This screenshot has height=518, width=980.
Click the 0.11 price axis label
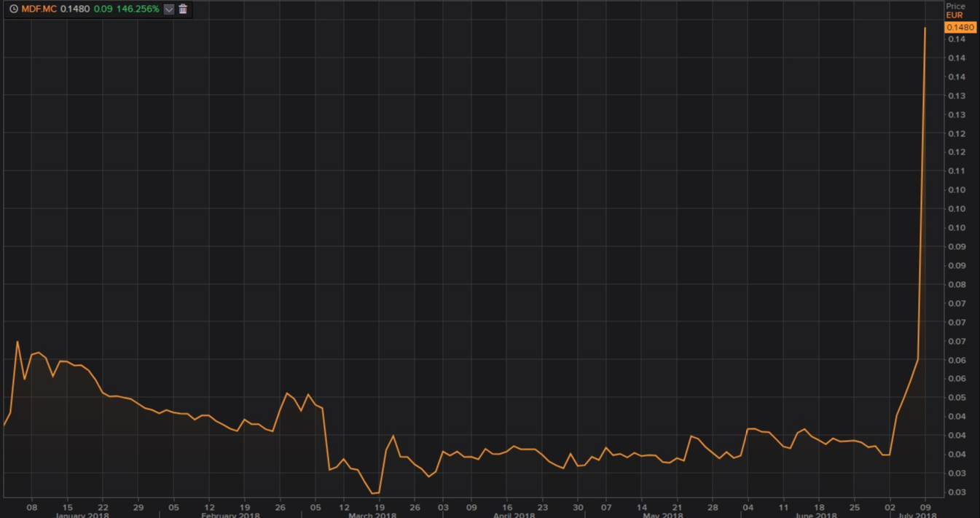tap(957, 171)
